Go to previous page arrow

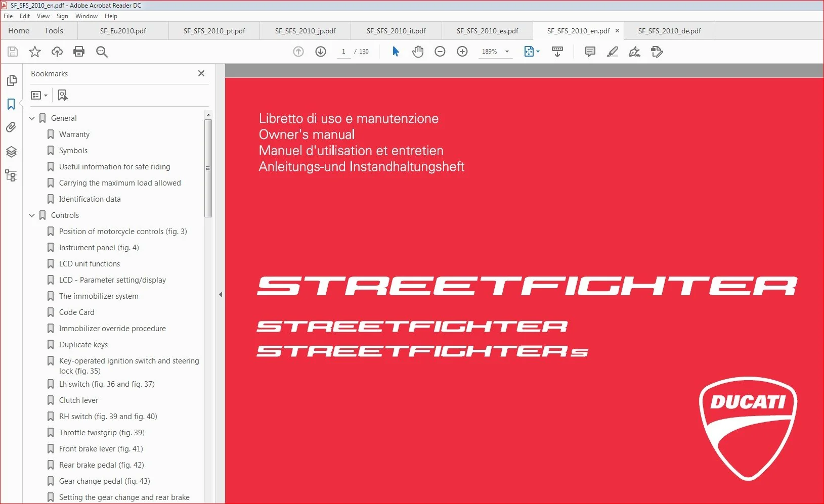coord(298,52)
